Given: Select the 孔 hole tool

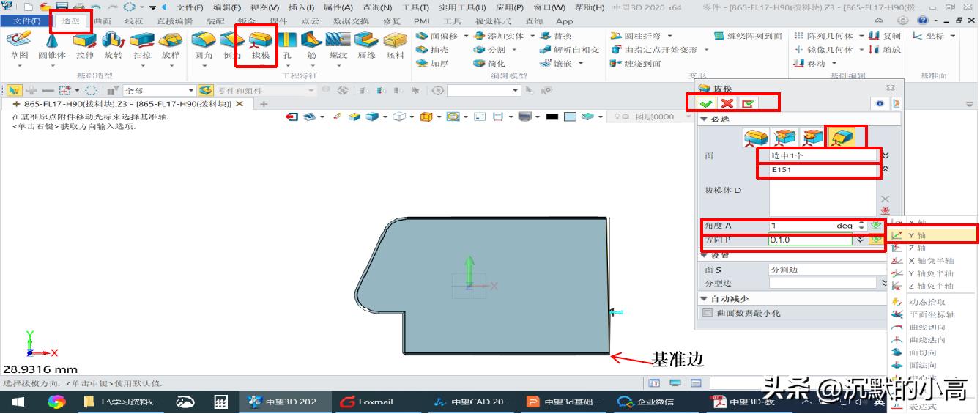Looking at the screenshot, I should (x=286, y=45).
